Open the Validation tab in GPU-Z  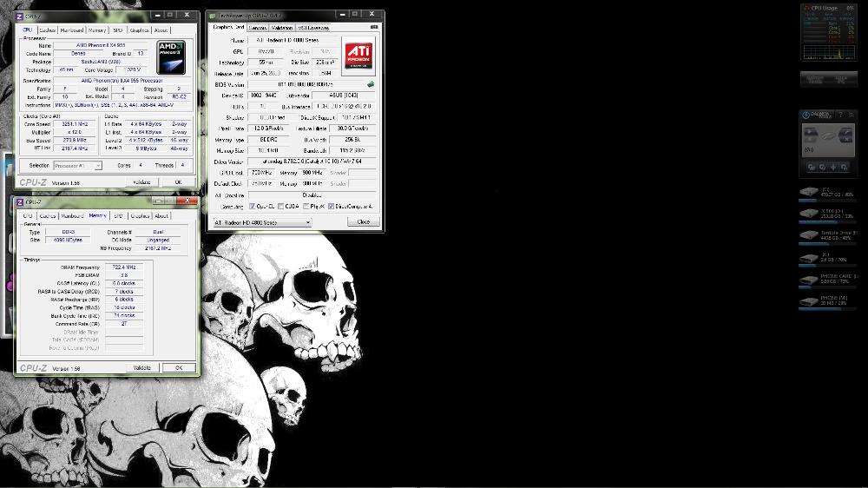tap(282, 28)
